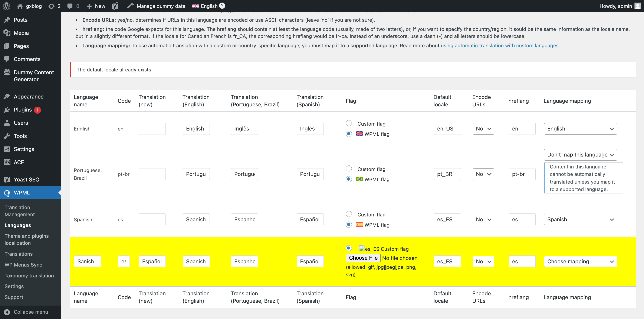Open Choose mapping dropdown

pyautogui.click(x=580, y=261)
